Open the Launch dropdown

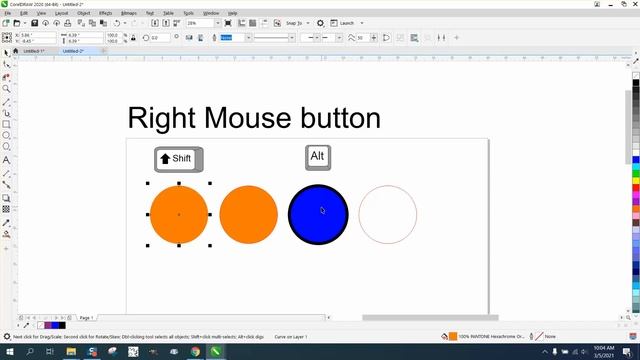362,23
